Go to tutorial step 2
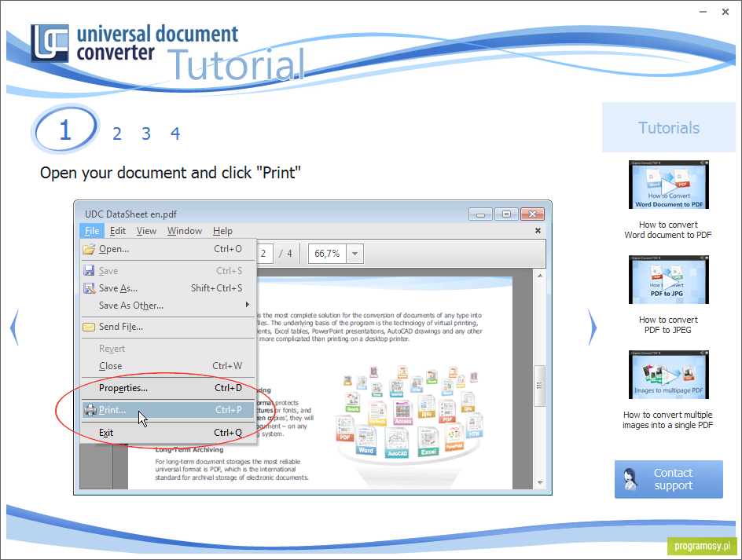The image size is (742, 560). [117, 134]
